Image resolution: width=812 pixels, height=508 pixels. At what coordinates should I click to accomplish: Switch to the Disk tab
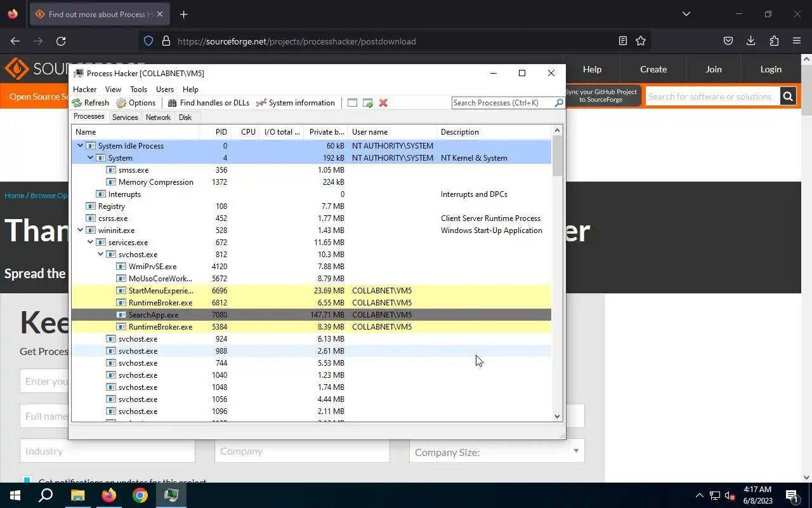click(x=185, y=117)
